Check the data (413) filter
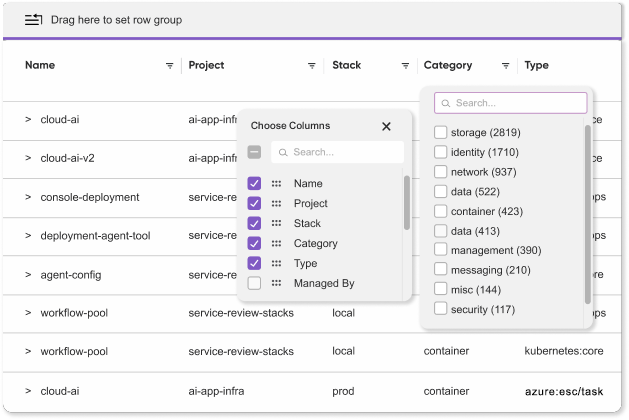This screenshot has width=629, height=420. (x=440, y=231)
